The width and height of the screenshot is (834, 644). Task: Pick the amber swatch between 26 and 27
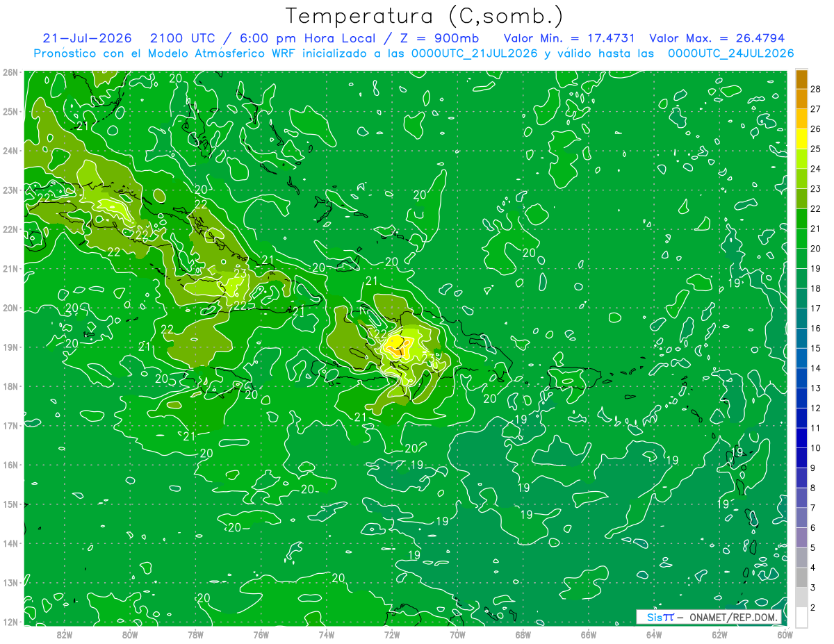pyautogui.click(x=801, y=119)
